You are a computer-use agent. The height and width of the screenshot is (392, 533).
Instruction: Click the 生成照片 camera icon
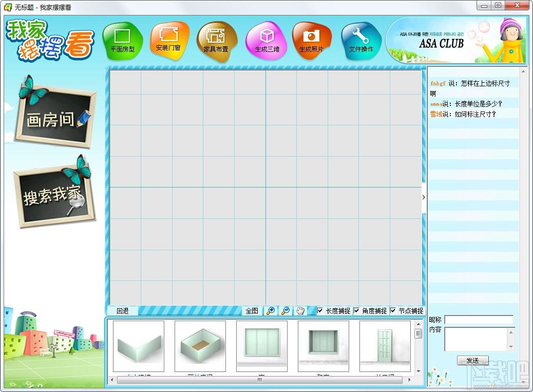tap(311, 41)
